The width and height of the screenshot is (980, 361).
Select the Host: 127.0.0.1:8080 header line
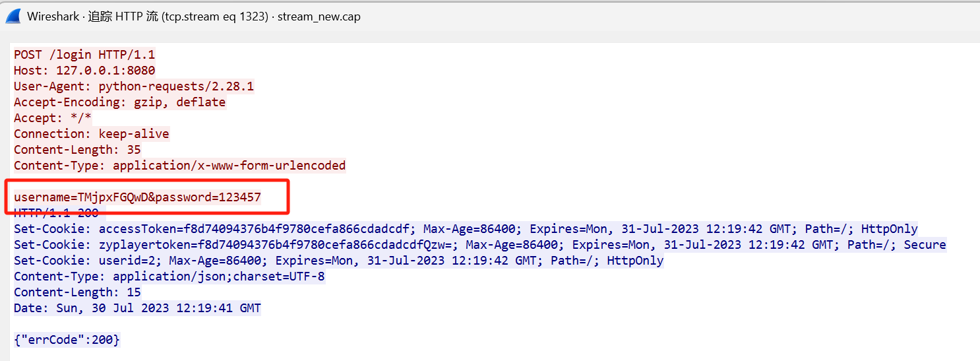(x=84, y=71)
